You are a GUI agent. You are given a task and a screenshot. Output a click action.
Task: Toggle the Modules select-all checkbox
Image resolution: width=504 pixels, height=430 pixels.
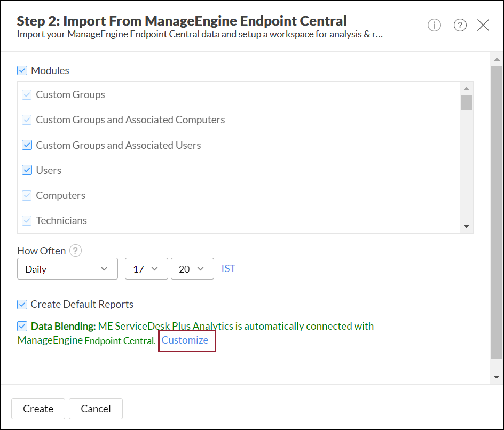pyautogui.click(x=22, y=70)
